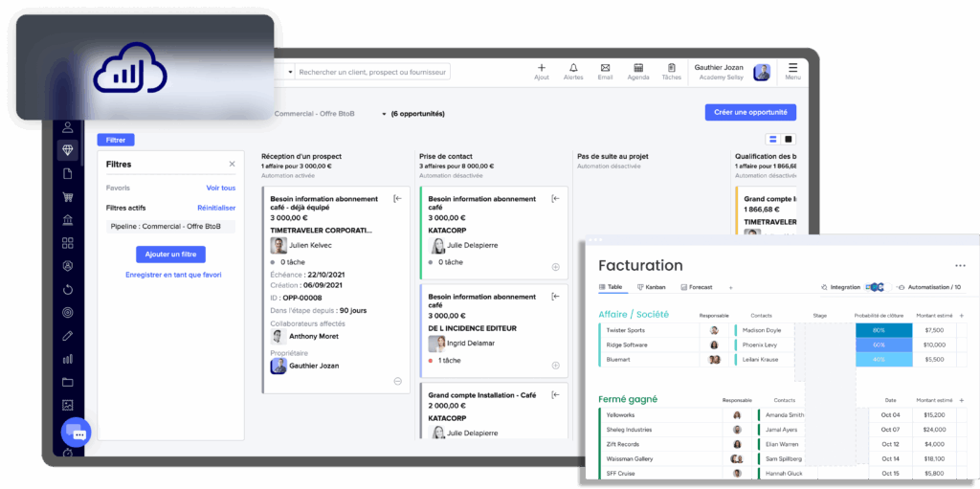Open the shopping cart icon in sidebar

click(68, 197)
